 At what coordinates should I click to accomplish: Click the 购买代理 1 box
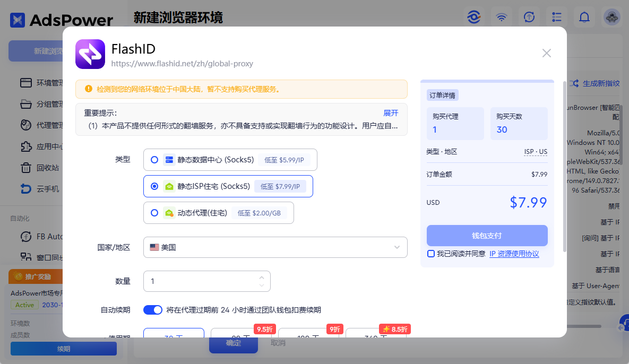[455, 124]
